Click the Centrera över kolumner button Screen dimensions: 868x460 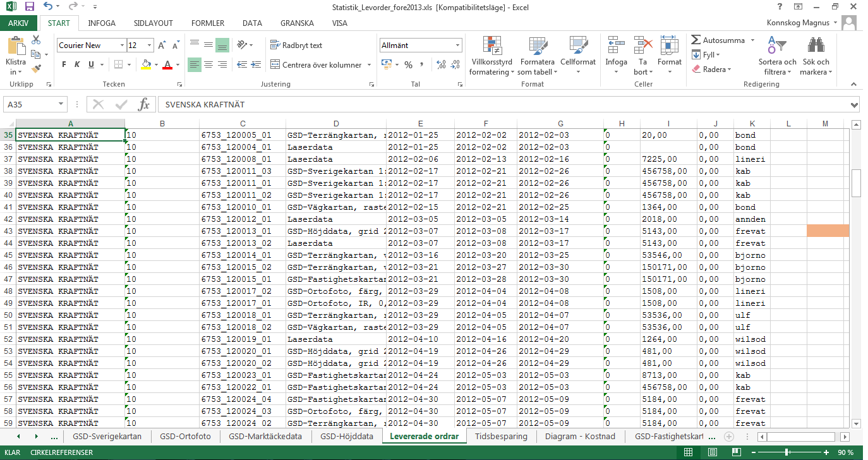316,64
